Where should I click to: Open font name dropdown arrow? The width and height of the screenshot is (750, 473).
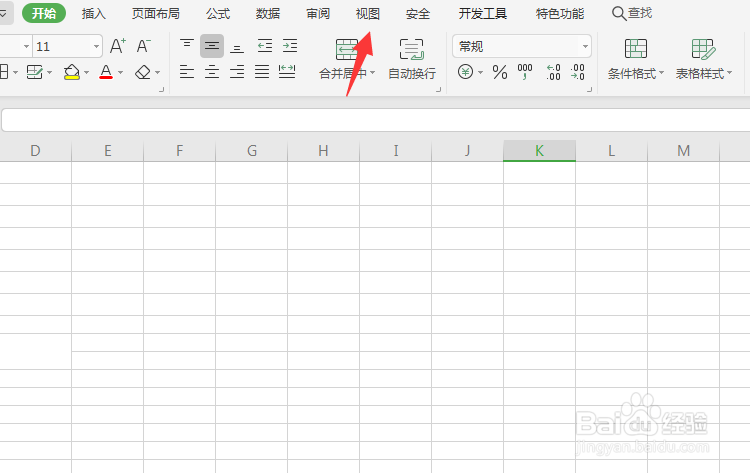[26, 46]
